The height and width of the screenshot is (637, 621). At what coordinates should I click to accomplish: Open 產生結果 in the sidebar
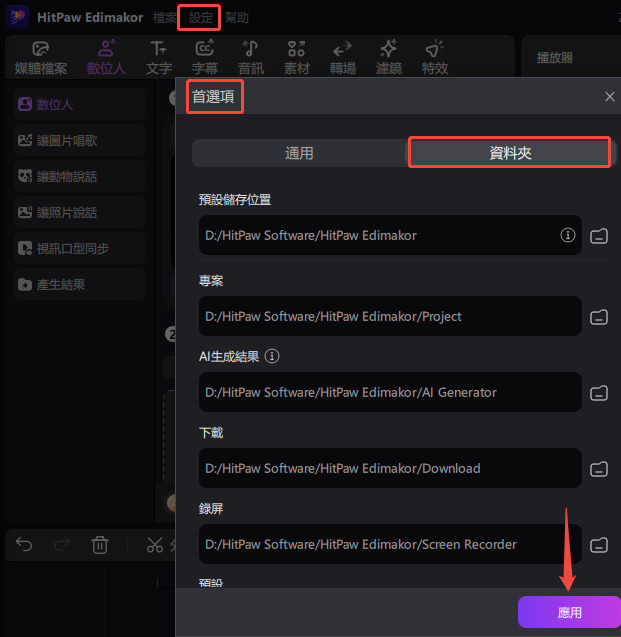click(x=79, y=284)
